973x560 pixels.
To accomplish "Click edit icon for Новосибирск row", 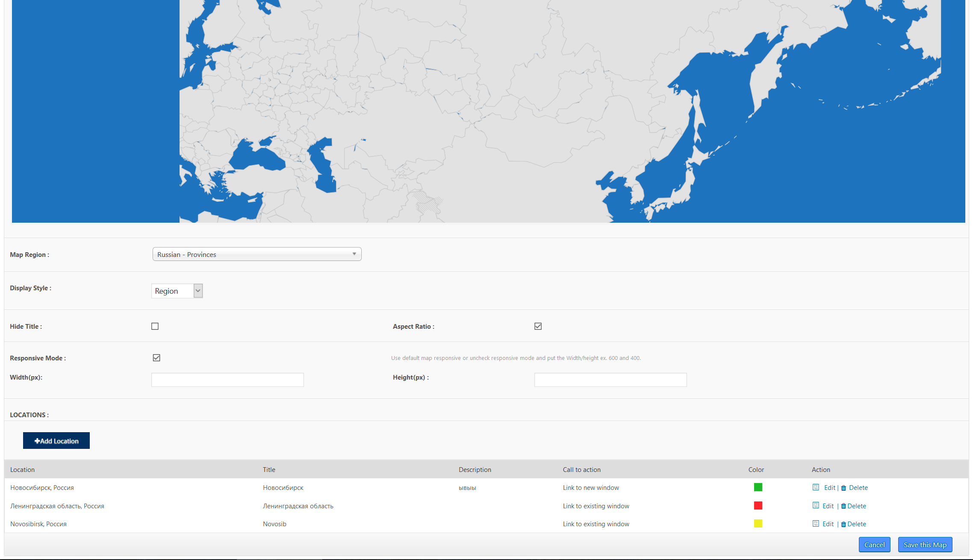I will 816,487.
